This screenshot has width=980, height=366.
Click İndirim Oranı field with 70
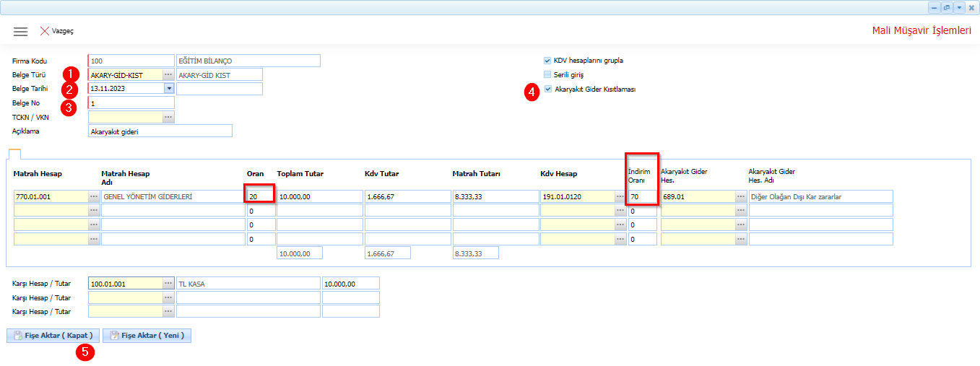pyautogui.click(x=642, y=196)
